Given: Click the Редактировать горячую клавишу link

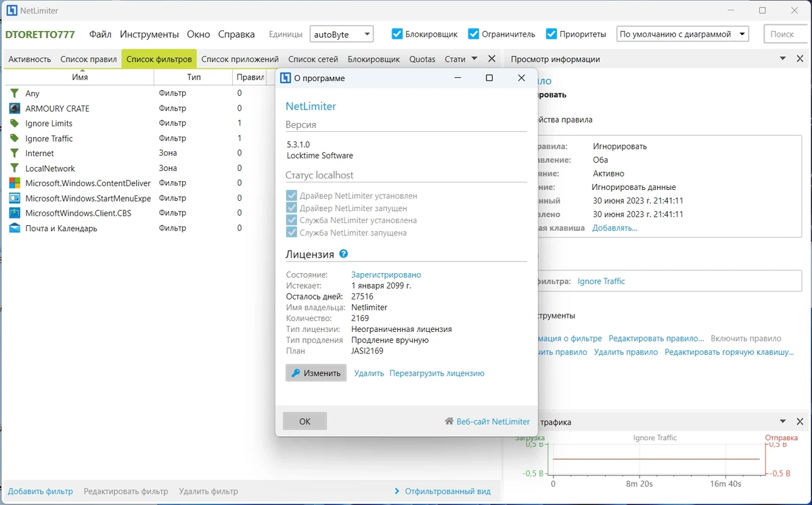Looking at the screenshot, I should pyautogui.click(x=729, y=352).
